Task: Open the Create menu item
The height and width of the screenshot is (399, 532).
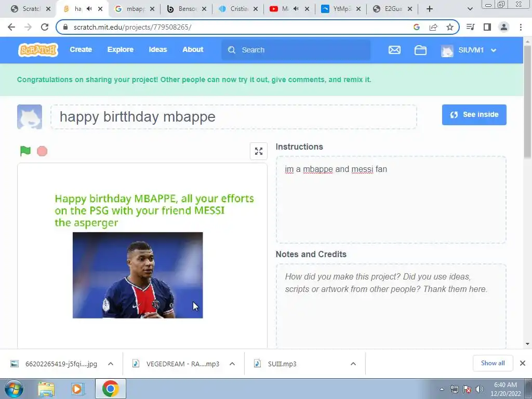Action: pyautogui.click(x=81, y=49)
